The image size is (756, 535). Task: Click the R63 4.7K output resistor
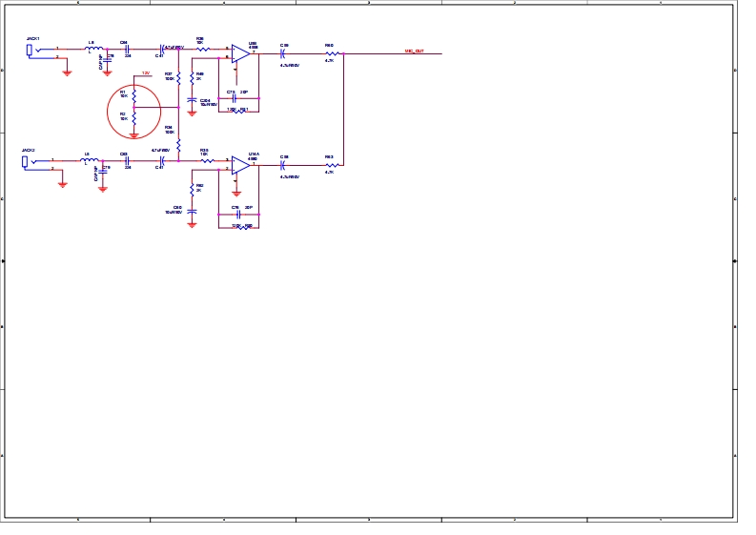point(330,165)
